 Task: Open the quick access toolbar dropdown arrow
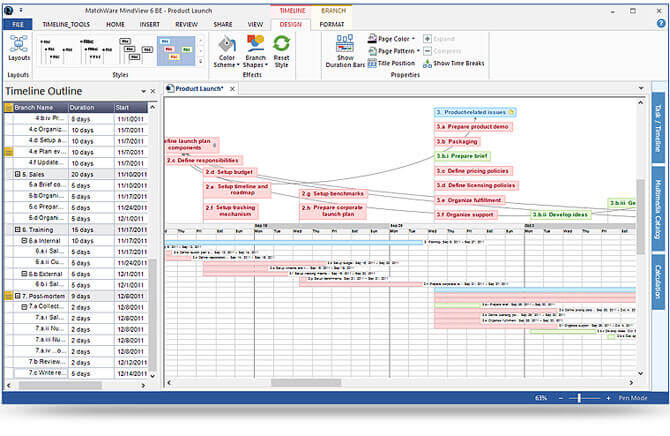pos(21,10)
